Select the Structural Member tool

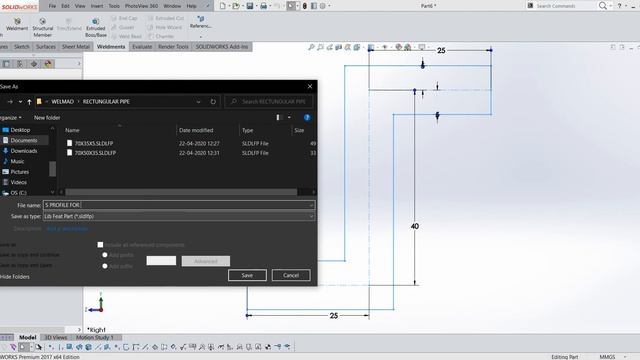tap(42, 27)
